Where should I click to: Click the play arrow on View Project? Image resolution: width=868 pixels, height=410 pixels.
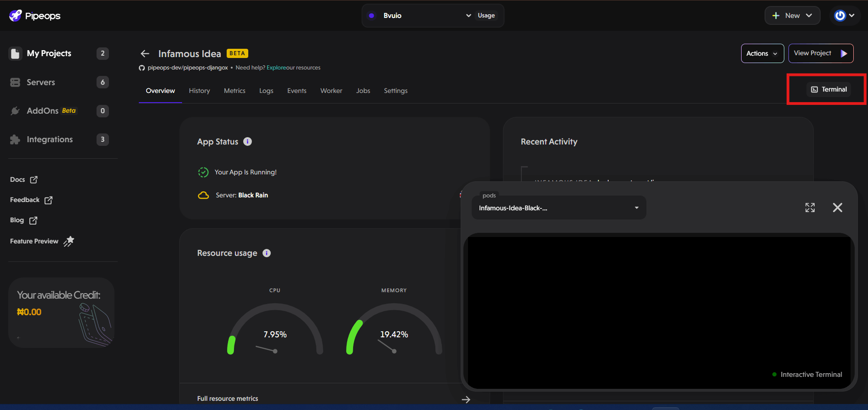(844, 53)
